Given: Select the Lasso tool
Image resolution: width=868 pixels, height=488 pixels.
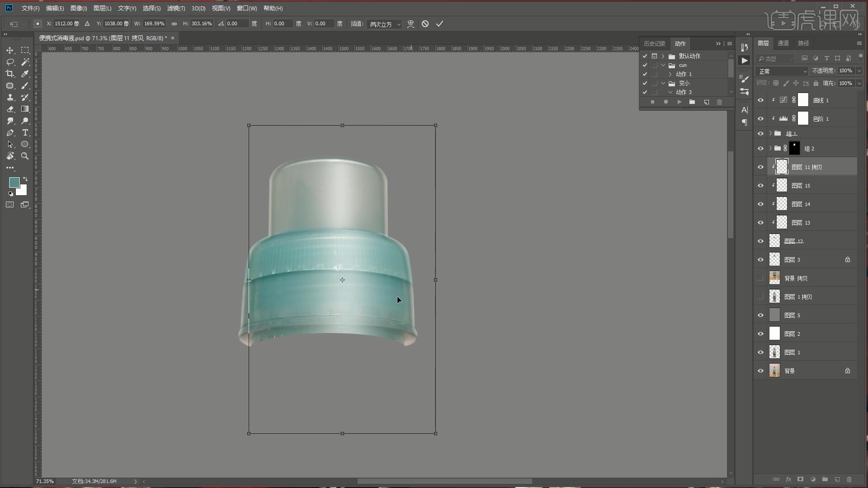Looking at the screenshot, I should pos(9,62).
